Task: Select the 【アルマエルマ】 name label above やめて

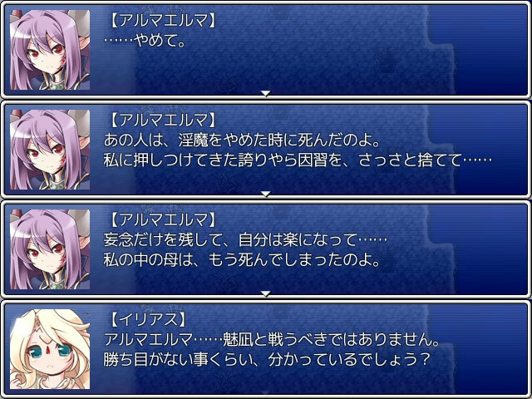Action: tap(162, 21)
